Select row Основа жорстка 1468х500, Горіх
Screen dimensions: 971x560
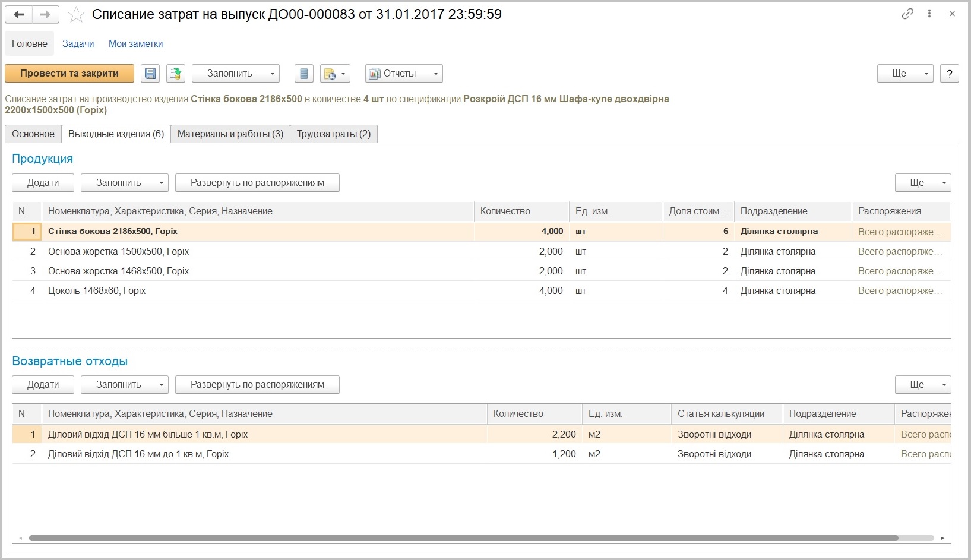pyautogui.click(x=481, y=271)
